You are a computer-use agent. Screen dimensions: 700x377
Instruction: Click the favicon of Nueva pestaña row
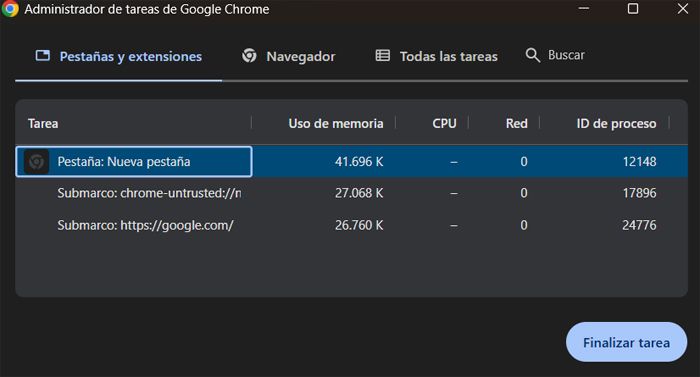pyautogui.click(x=36, y=162)
